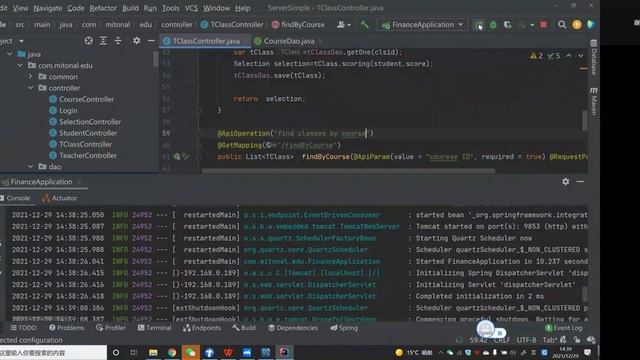
Task: Expand the common package
Action: click(31, 77)
